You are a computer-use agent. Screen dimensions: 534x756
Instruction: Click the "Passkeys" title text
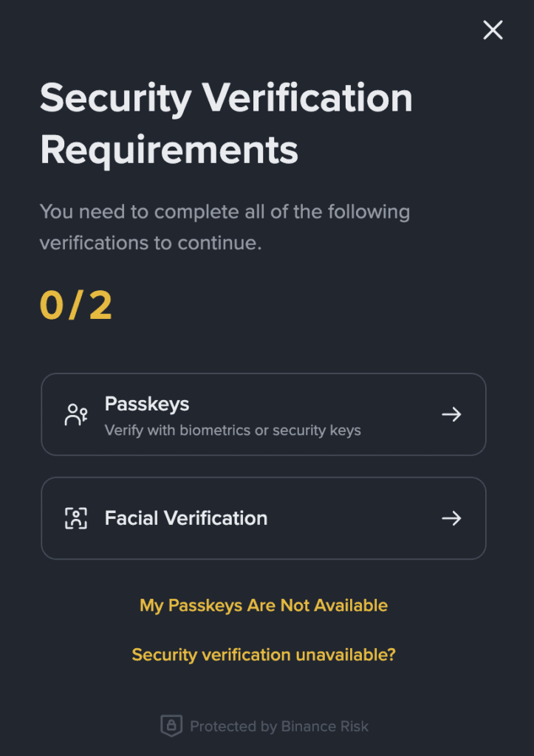[147, 404]
